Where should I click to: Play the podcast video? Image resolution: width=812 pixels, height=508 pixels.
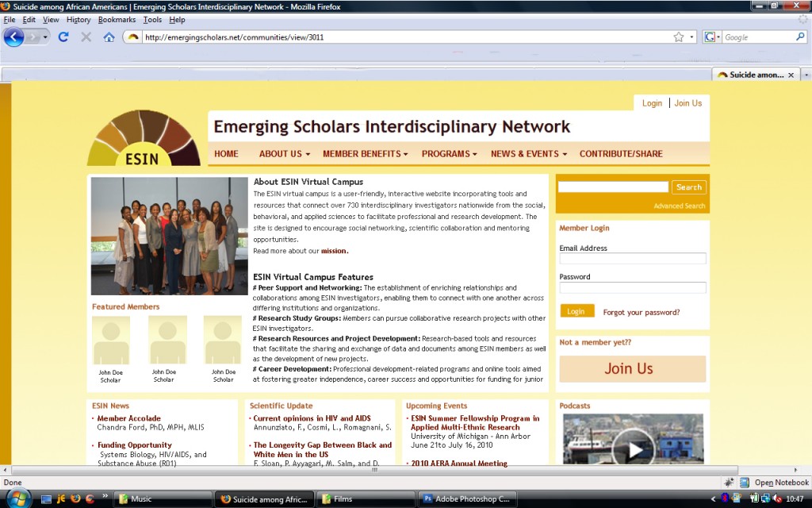coord(634,449)
